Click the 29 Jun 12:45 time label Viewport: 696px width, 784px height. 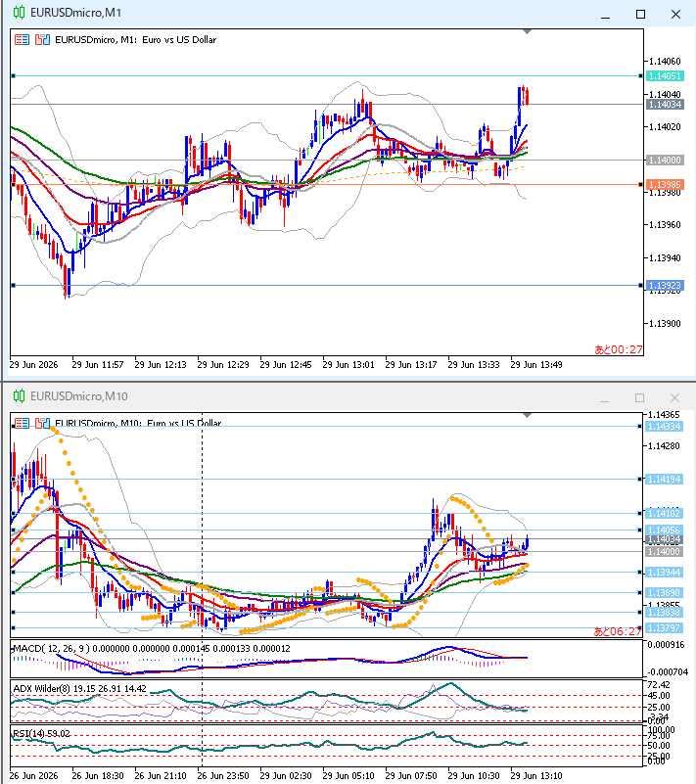tap(286, 365)
